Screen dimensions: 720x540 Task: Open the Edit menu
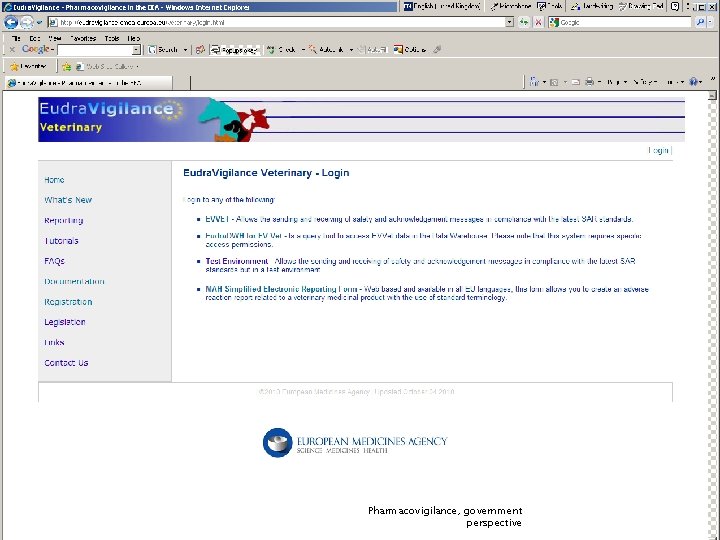coord(35,38)
